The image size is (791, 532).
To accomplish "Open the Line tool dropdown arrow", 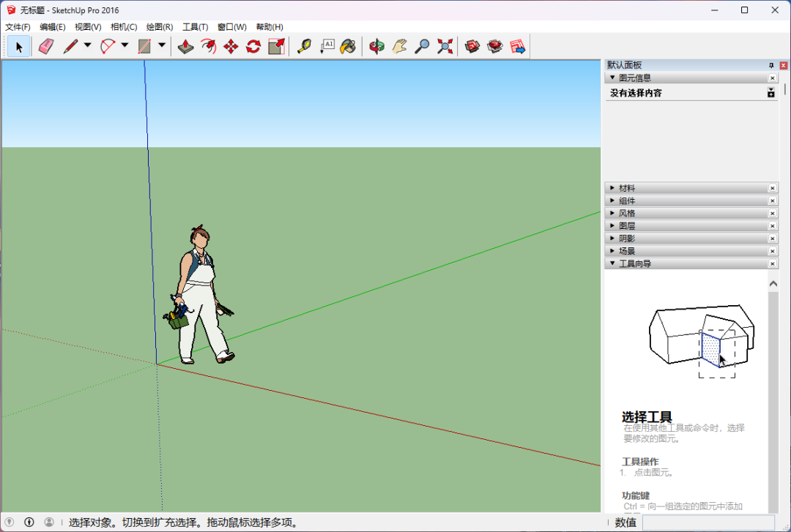I will [87, 45].
